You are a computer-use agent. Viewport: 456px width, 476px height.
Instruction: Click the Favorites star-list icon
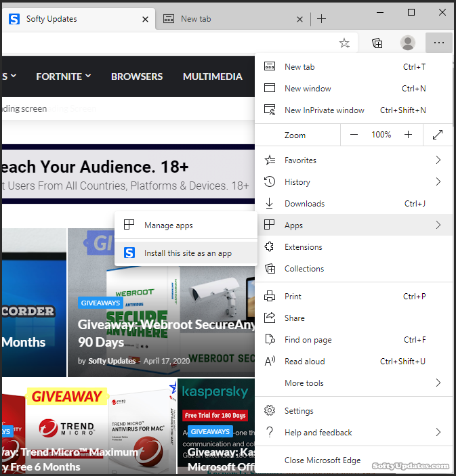[270, 160]
